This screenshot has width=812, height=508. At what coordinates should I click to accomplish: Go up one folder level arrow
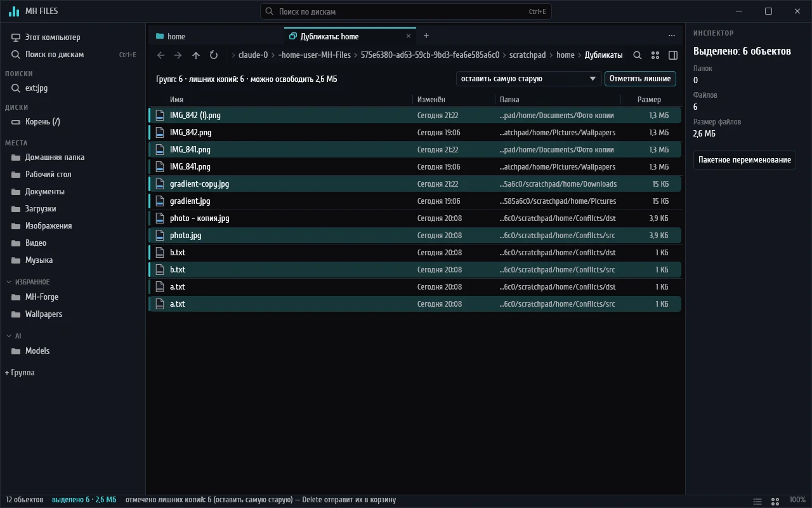pos(196,55)
